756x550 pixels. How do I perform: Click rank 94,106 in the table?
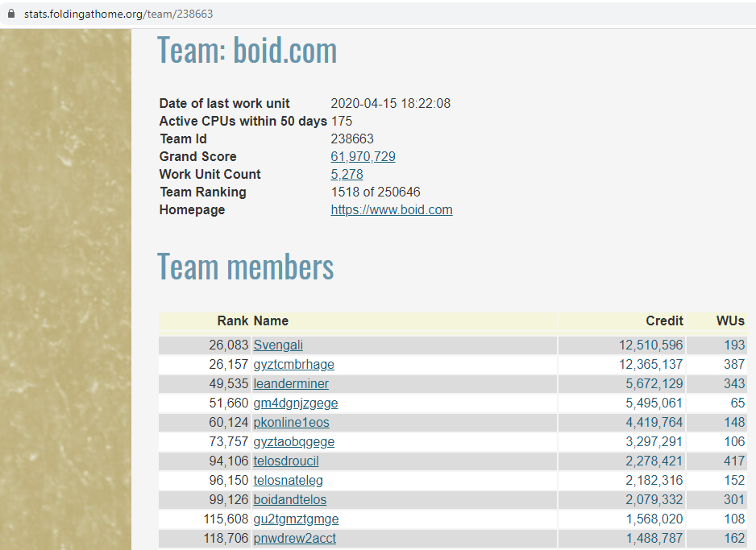pos(229,461)
